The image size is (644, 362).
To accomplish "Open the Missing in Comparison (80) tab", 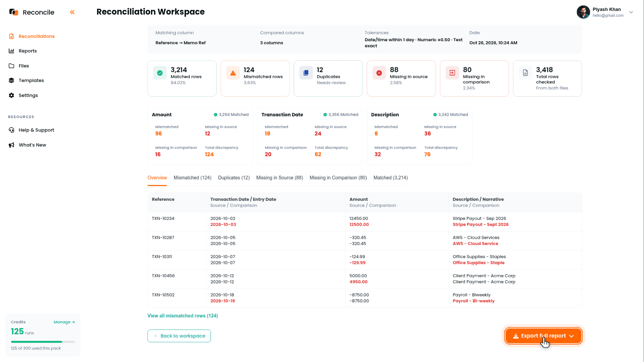I will [x=338, y=178].
